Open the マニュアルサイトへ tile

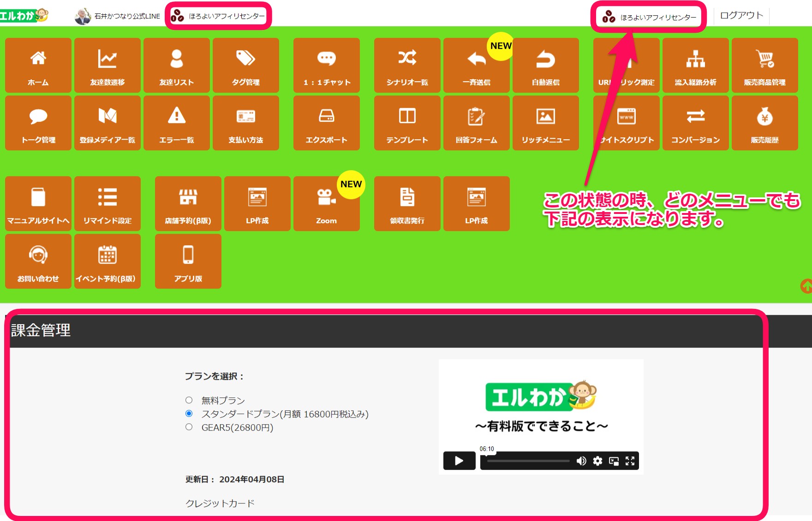(38, 204)
